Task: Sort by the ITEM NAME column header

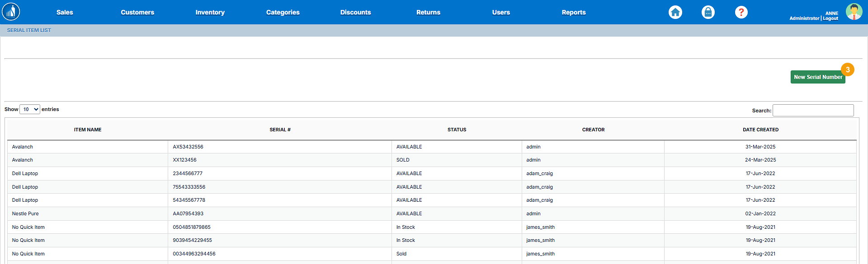Action: tap(88, 130)
